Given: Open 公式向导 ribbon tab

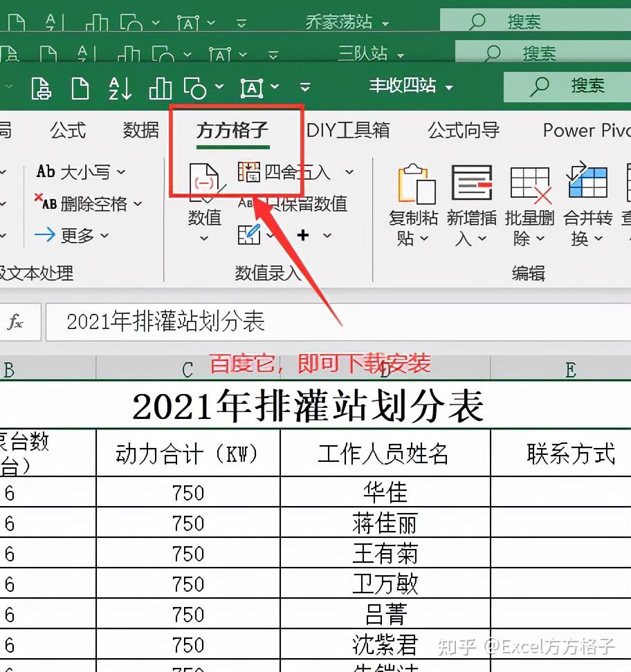Looking at the screenshot, I should 464,130.
